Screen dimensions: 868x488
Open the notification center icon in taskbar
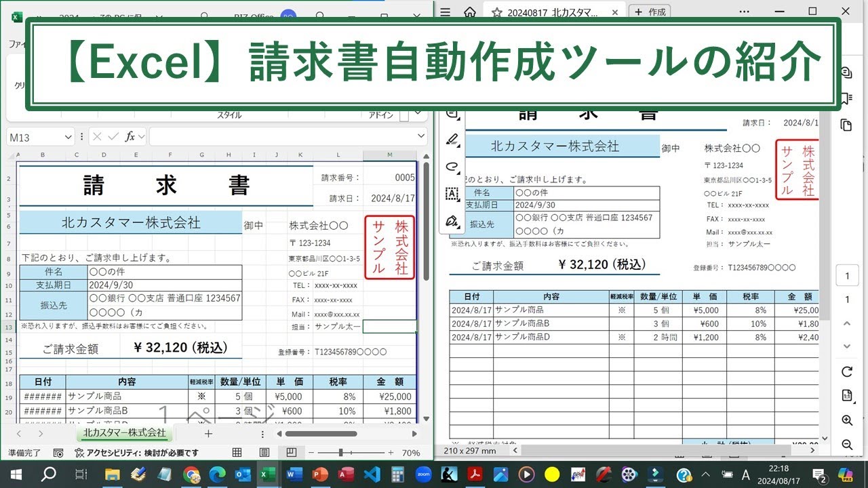[x=820, y=474]
